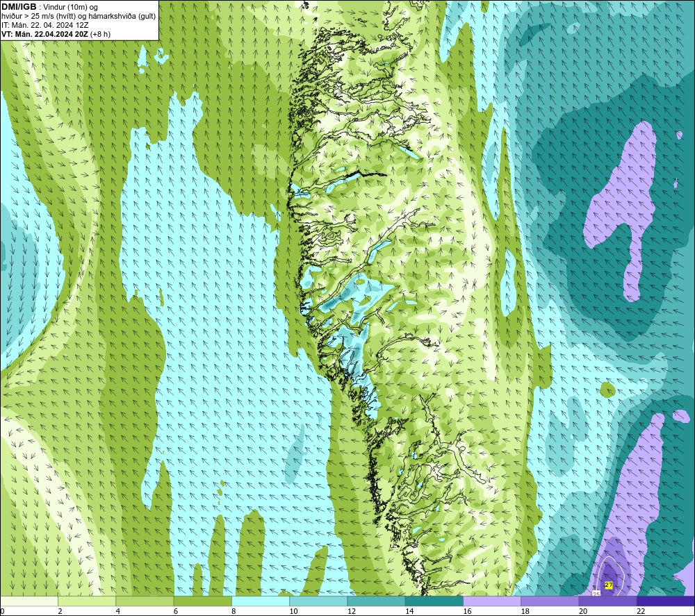Click the 0–2 m/s pale legend swatch
This screenshot has width=695, height=616.
pyautogui.click(x=28, y=601)
